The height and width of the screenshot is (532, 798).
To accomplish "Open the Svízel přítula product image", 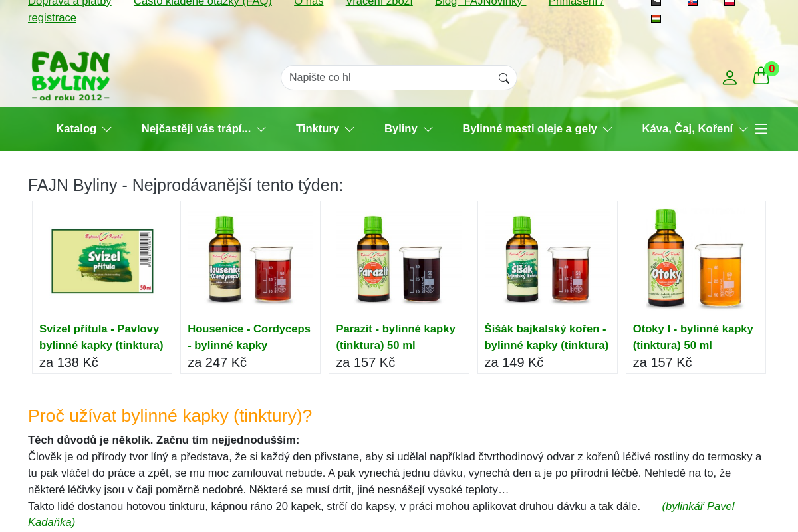I will pos(102,260).
